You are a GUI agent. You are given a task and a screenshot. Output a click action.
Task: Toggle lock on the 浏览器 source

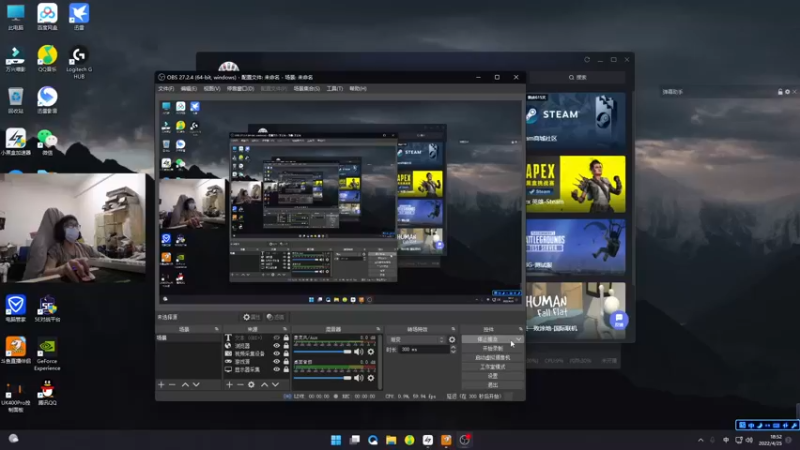tap(286, 345)
